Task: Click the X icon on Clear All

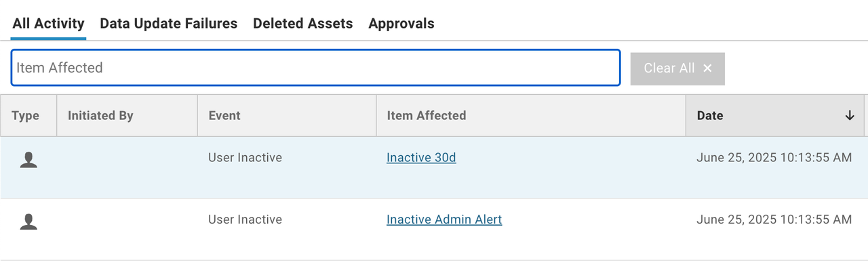Action: pos(707,68)
